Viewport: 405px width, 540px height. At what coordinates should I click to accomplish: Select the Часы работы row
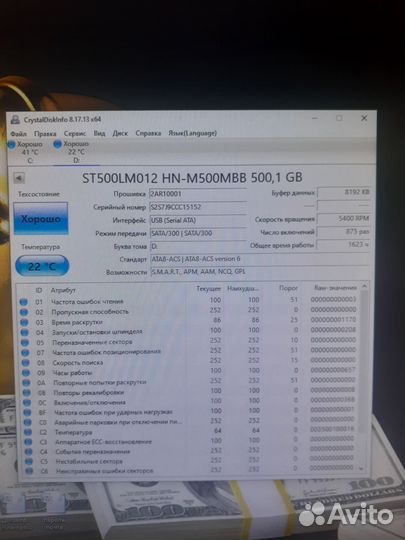point(189,371)
